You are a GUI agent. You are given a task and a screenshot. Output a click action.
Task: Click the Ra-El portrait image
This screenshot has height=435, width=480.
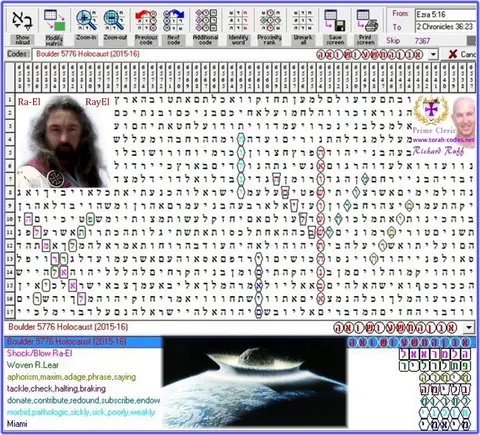63,142
